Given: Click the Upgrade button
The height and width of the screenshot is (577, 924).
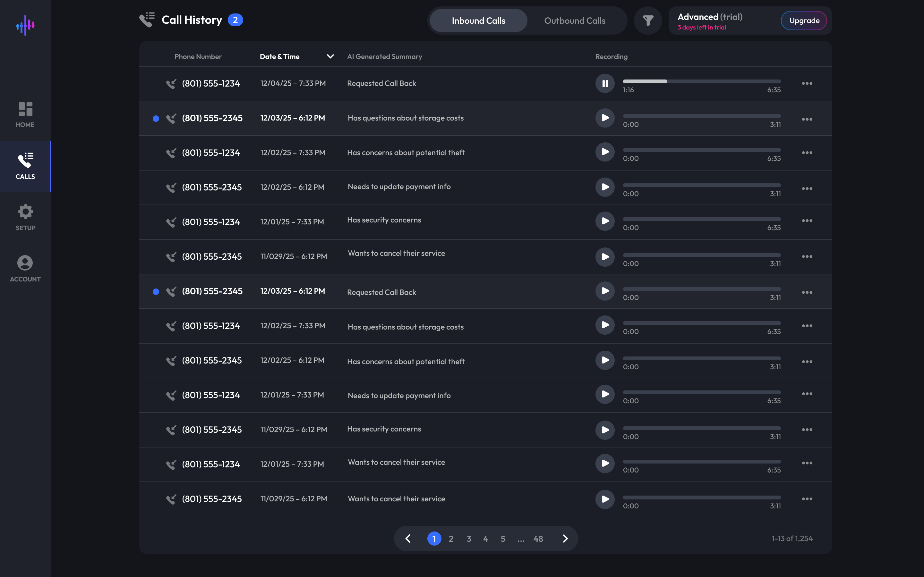Looking at the screenshot, I should 804,21.
